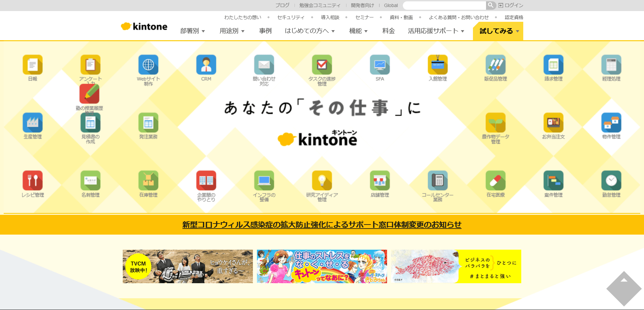Open the 勤怠管理 clock icon
This screenshot has height=310, width=644.
tap(611, 181)
